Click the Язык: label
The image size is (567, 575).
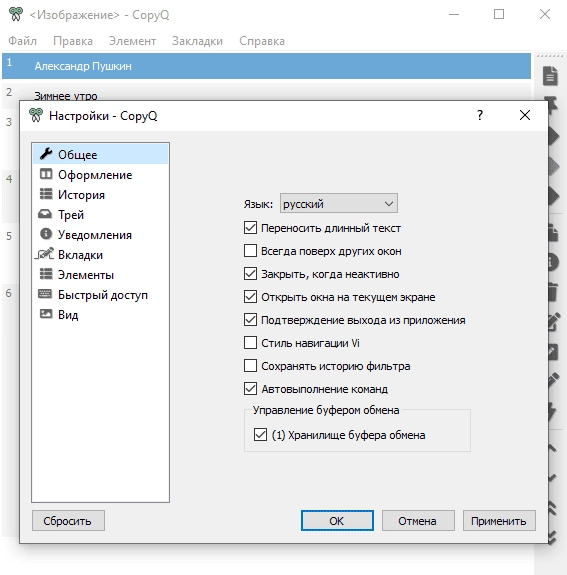(258, 204)
